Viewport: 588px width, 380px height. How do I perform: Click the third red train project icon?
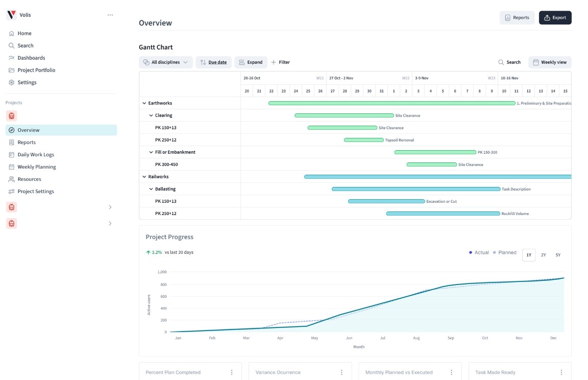(12, 224)
